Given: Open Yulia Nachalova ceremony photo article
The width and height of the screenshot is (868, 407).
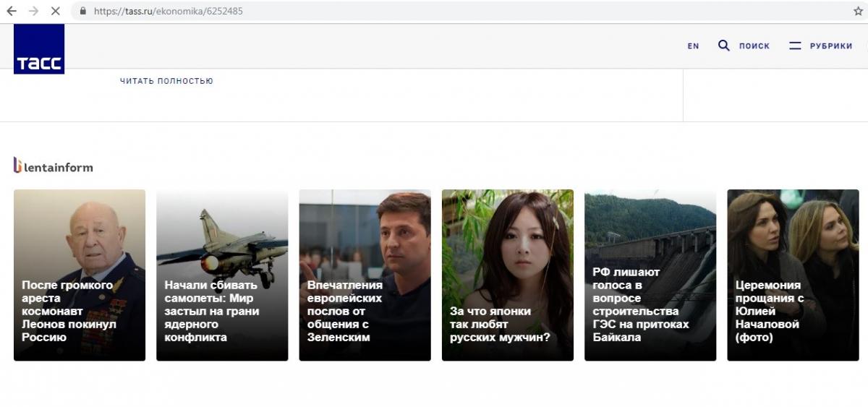Looking at the screenshot, I should [793, 275].
